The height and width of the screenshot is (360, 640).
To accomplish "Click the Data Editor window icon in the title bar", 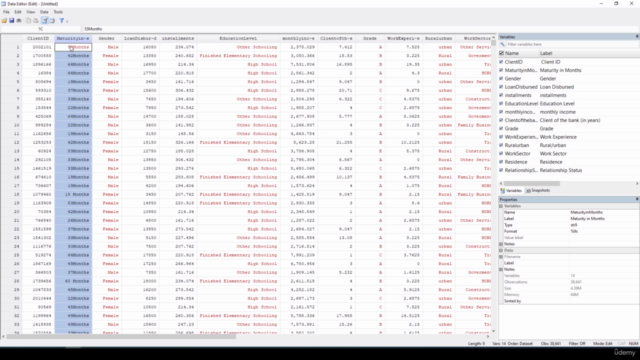I will click(x=4, y=4).
